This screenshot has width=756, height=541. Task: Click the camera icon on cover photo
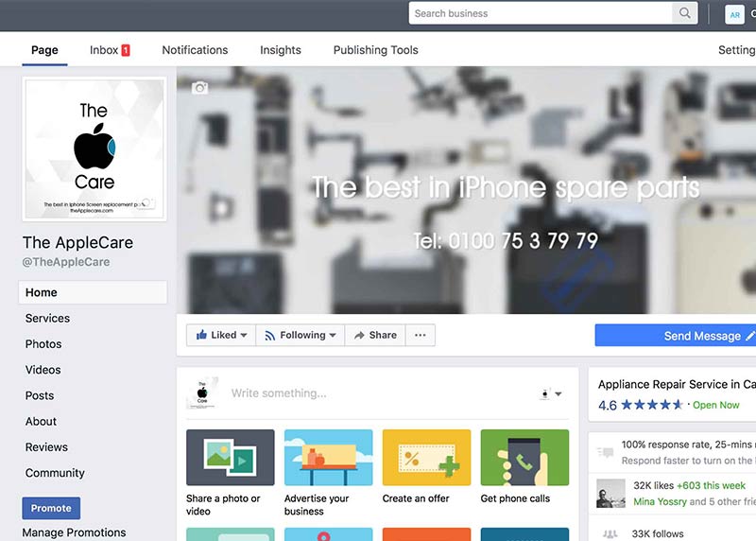point(199,88)
